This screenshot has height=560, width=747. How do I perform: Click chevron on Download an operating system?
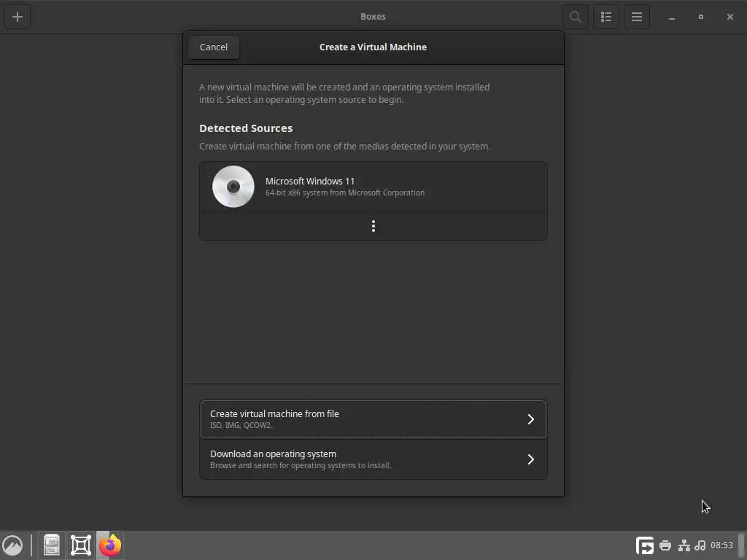coord(531,459)
